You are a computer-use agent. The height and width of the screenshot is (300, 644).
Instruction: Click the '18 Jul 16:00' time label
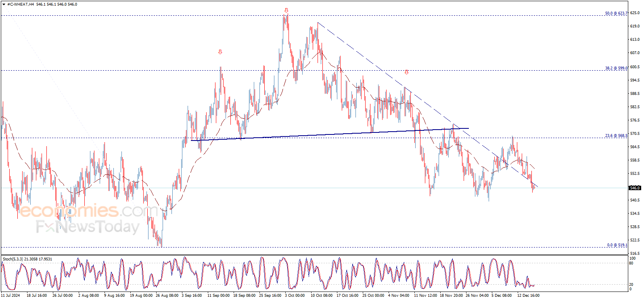tap(37, 296)
